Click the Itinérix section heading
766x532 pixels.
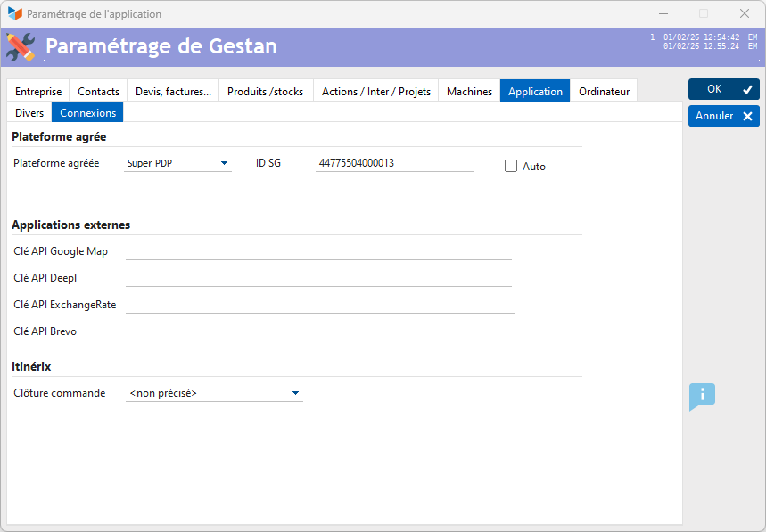tap(31, 366)
